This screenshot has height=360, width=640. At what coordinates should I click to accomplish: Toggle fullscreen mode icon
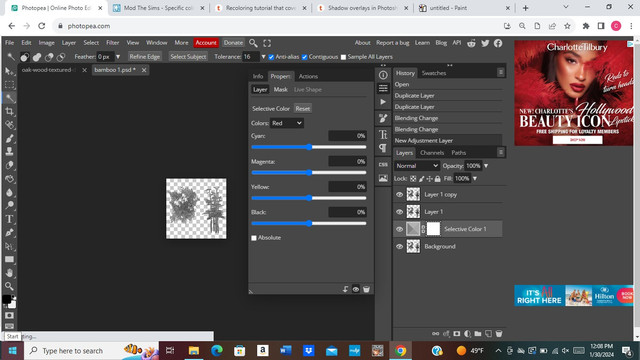267,43
